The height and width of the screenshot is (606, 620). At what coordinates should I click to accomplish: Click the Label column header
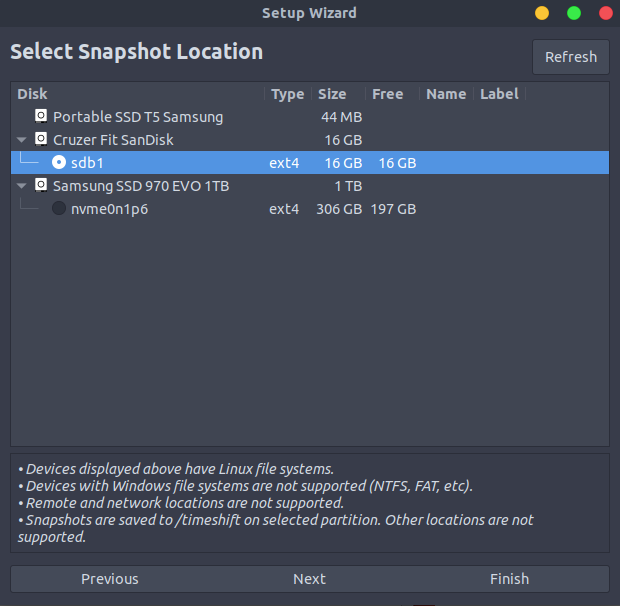click(499, 94)
